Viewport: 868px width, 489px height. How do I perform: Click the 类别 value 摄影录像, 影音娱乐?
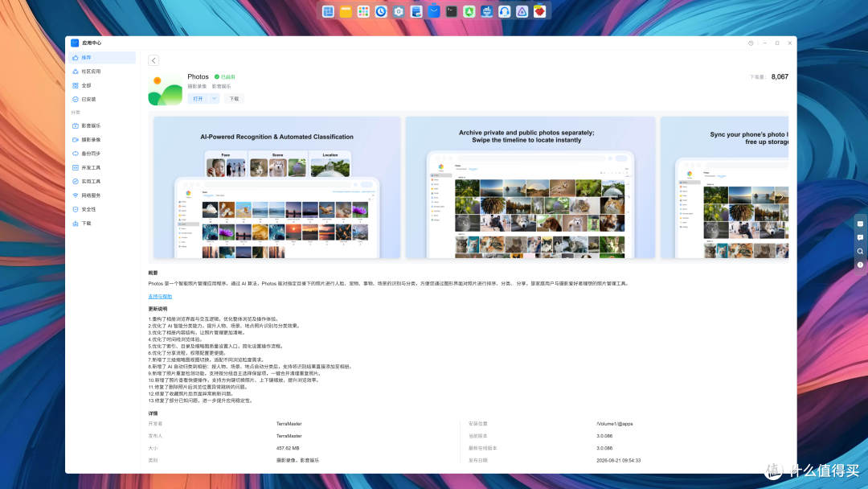(298, 460)
